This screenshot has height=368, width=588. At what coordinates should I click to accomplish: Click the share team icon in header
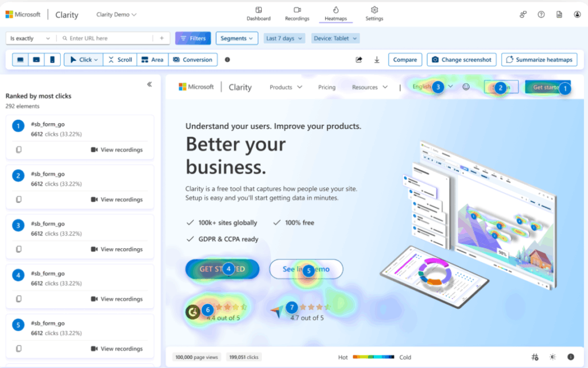click(x=523, y=14)
